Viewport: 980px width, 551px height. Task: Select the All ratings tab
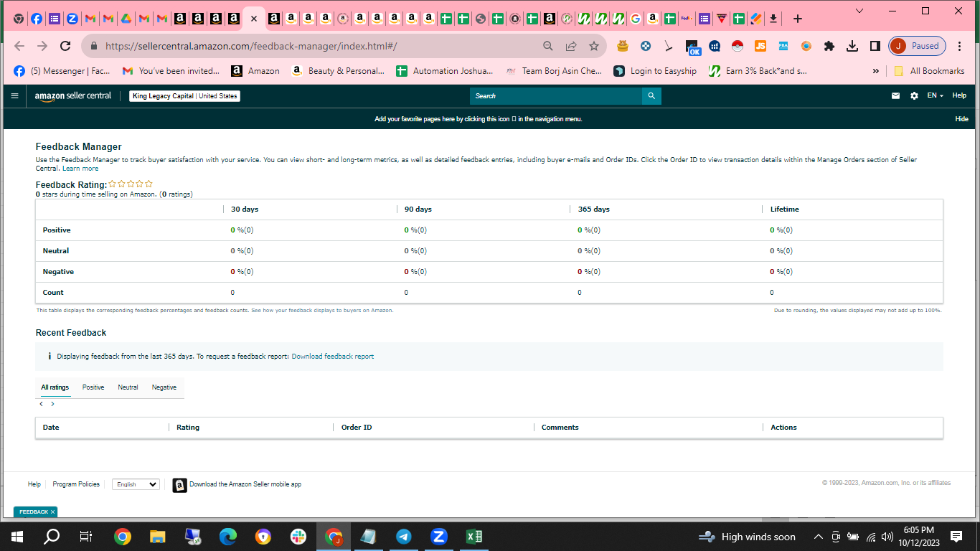pyautogui.click(x=55, y=387)
